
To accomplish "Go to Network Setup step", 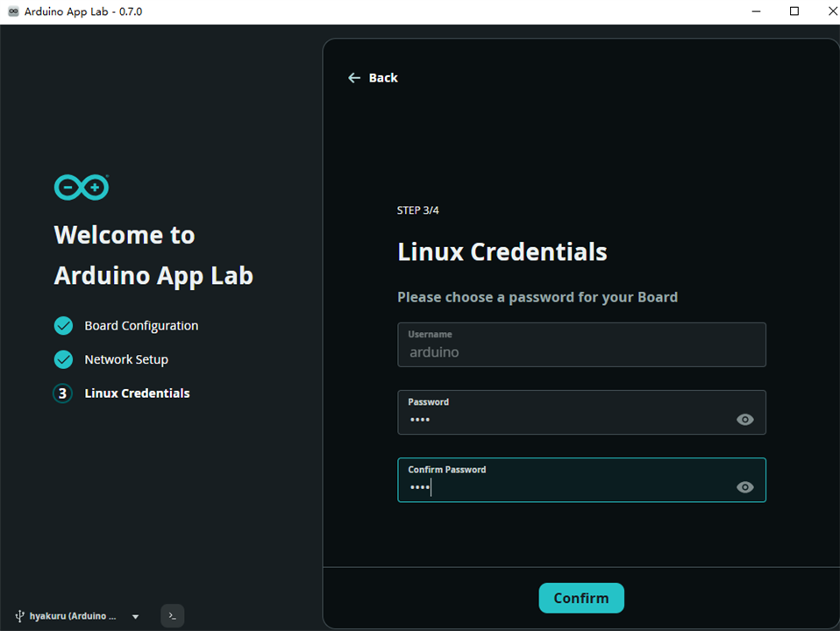I will coord(126,359).
